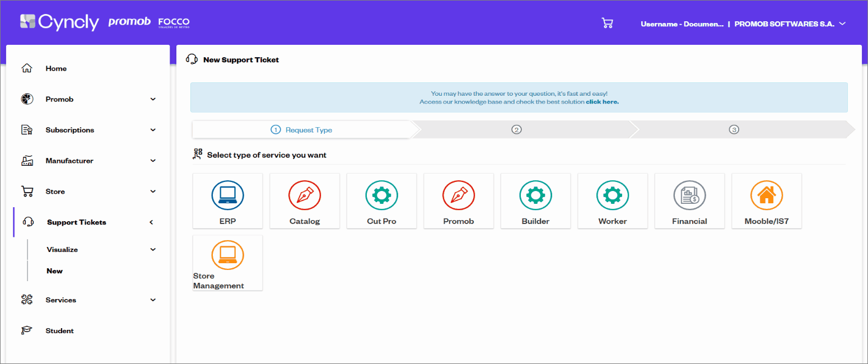
Task: Open the PROMOB SOFTWARES S.A. account dropdown
Action: (790, 24)
